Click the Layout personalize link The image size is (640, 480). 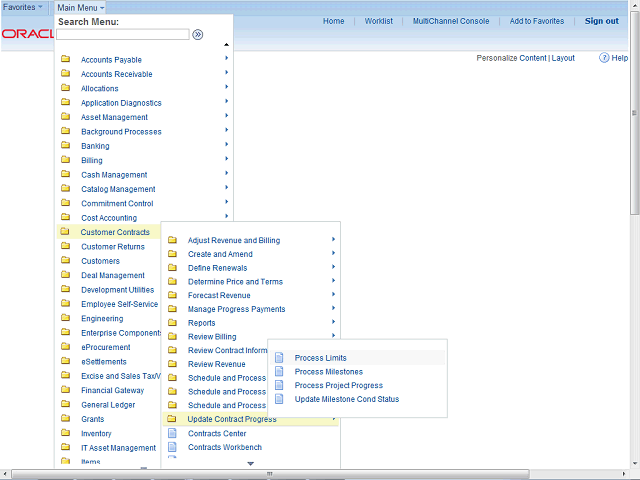[563, 58]
